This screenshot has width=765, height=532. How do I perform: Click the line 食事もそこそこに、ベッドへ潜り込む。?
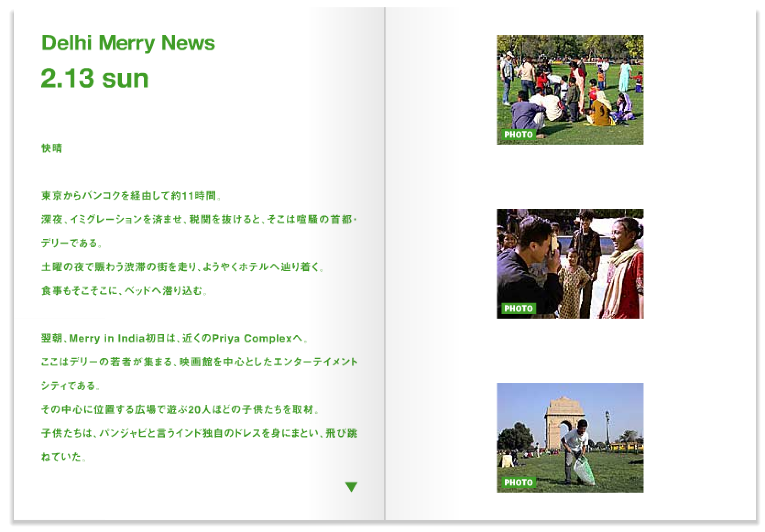point(125,291)
